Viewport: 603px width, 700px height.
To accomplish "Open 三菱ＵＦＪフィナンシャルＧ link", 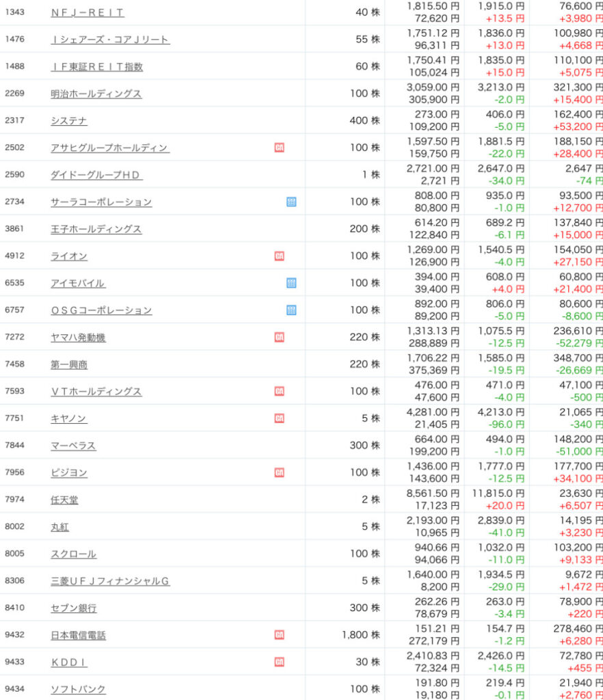I will click(110, 581).
